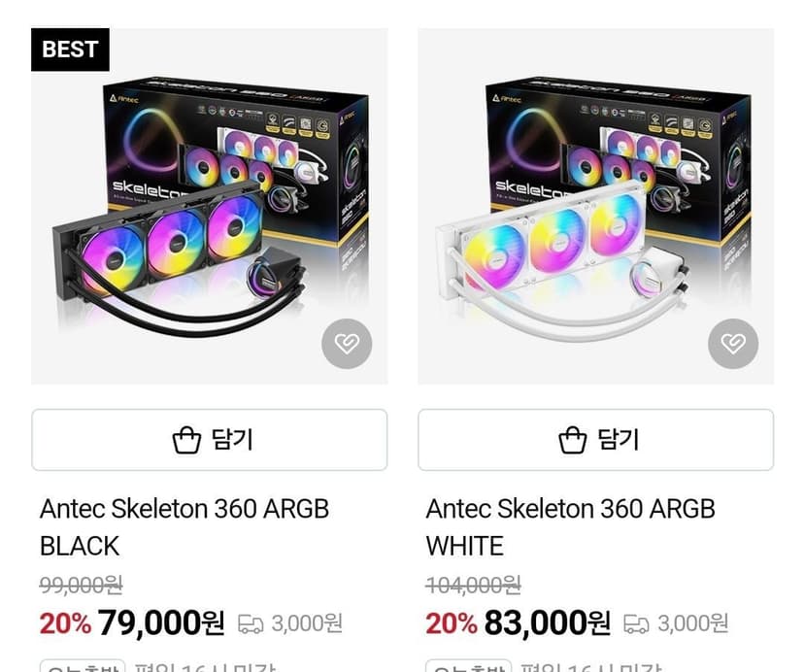Click the shopping bag icon under the white cooler
Screen dimensions: 804x672
[x=573, y=440]
